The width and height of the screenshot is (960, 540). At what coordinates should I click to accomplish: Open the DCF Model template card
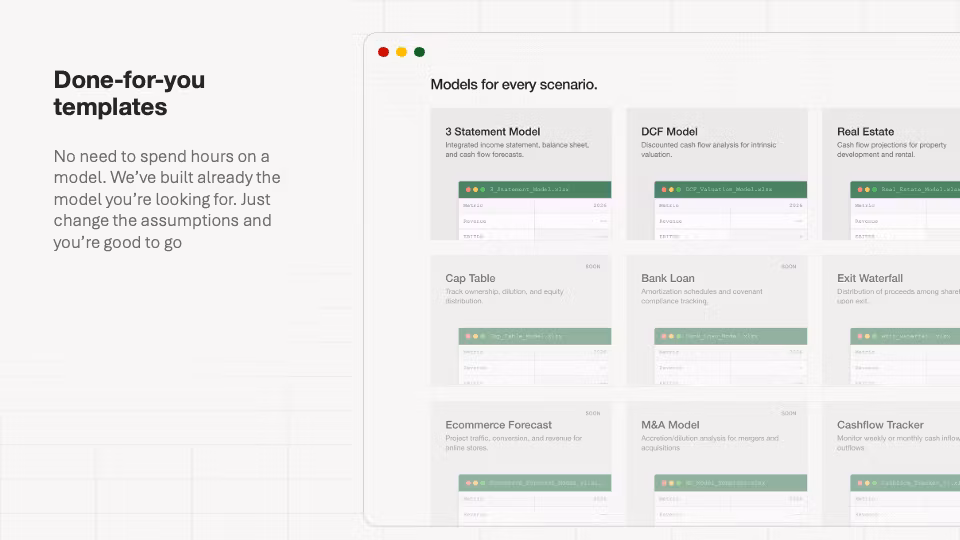coord(717,174)
